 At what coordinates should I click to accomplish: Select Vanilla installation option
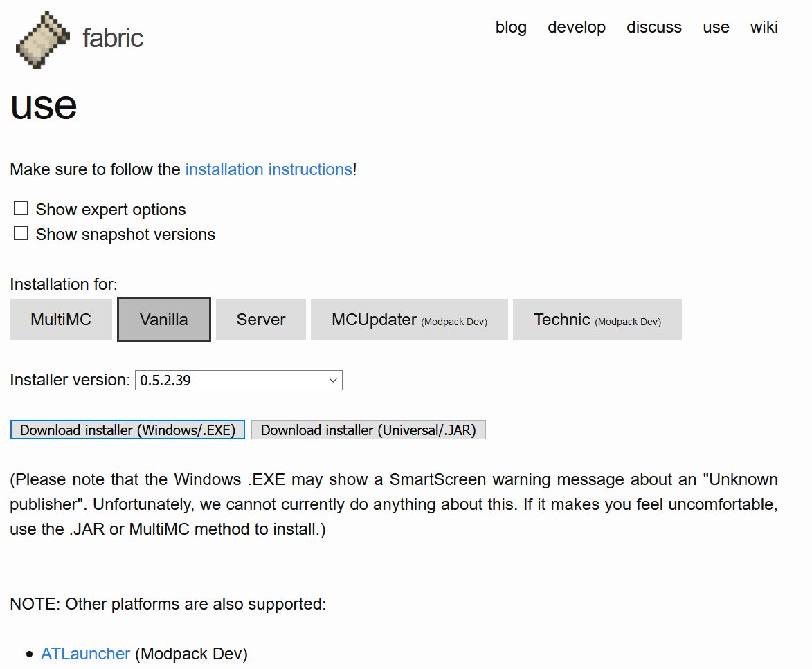coord(164,320)
